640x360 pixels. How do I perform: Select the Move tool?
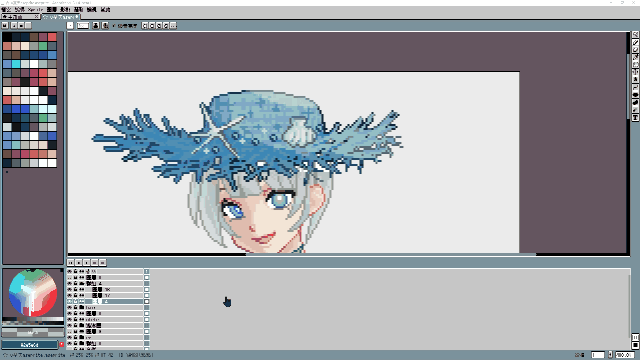click(636, 72)
